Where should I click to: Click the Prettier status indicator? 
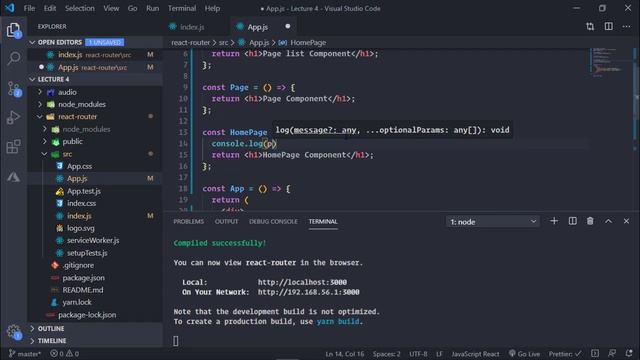565,354
